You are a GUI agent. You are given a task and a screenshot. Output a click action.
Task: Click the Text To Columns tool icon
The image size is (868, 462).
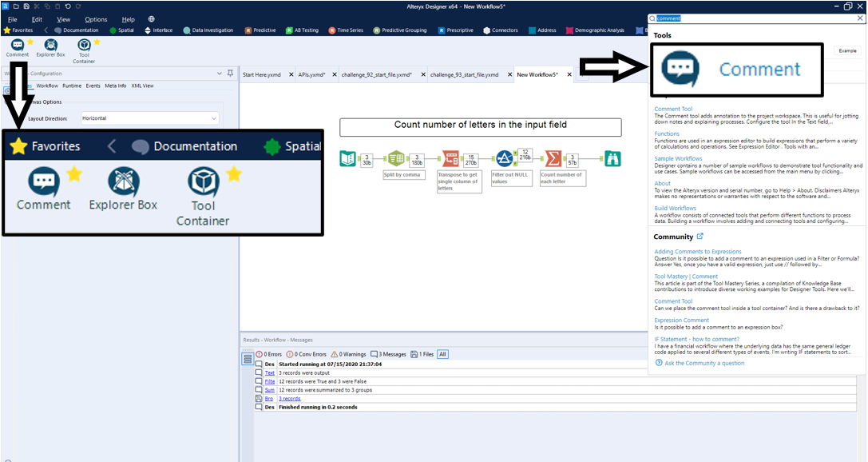[396, 158]
